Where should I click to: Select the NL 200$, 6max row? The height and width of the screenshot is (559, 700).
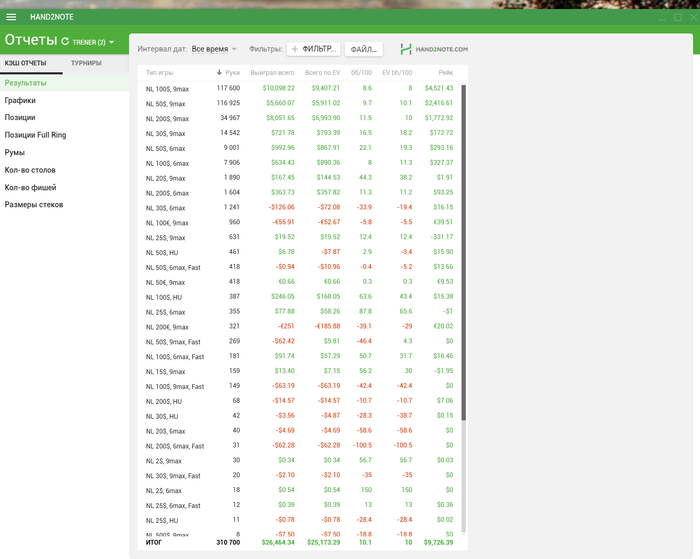299,192
